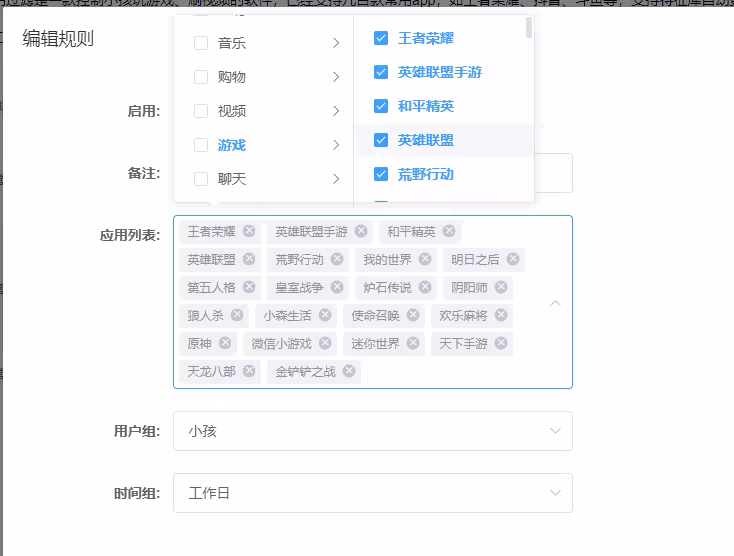Expand the 视频 category arrow
This screenshot has width=734, height=556.
pyautogui.click(x=336, y=111)
